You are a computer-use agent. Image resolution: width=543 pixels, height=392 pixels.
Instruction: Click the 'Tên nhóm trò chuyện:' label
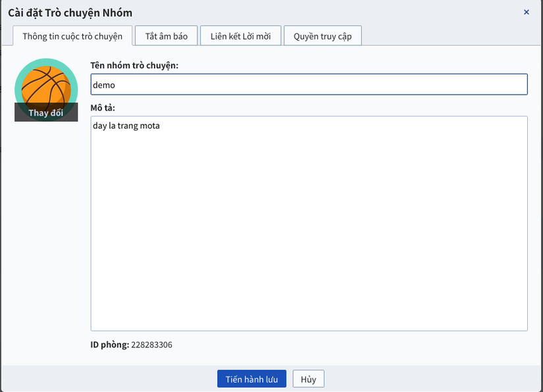point(134,65)
